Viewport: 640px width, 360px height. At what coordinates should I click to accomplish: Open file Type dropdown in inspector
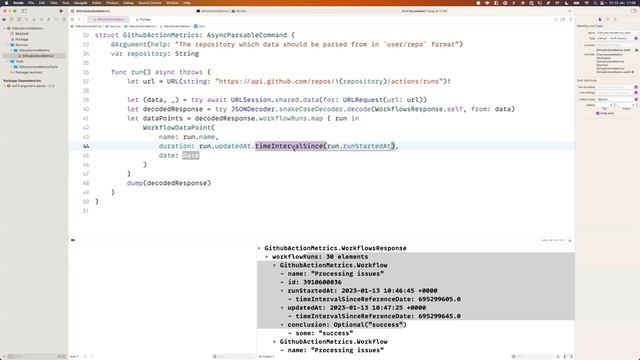(617, 38)
